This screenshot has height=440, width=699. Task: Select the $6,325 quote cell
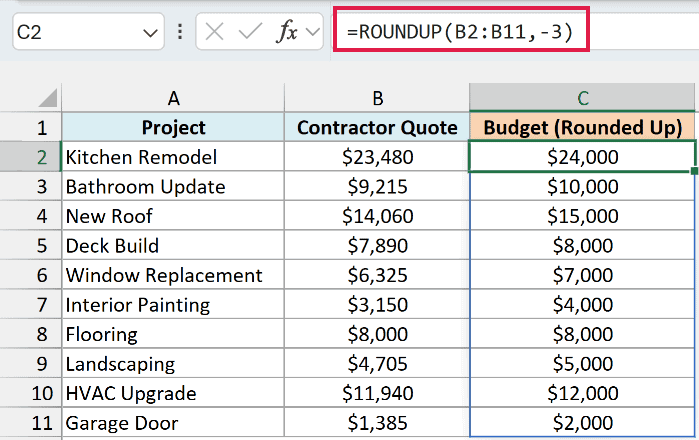(377, 275)
